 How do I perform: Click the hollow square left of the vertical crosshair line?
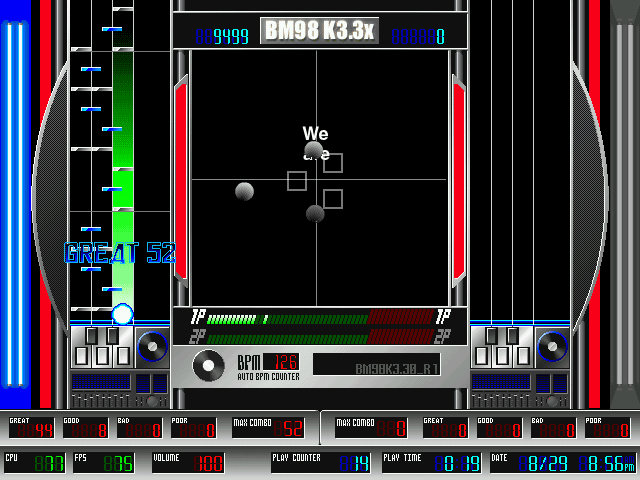[x=297, y=181]
